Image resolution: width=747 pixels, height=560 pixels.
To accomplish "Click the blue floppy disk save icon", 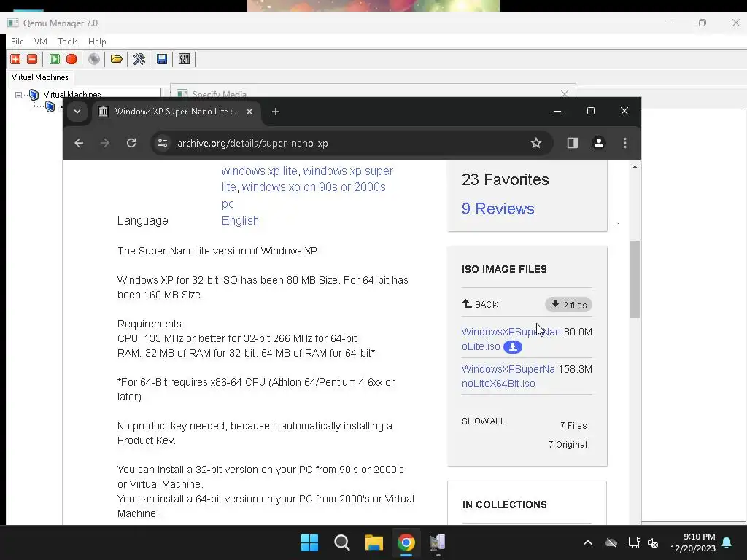I will click(x=162, y=59).
